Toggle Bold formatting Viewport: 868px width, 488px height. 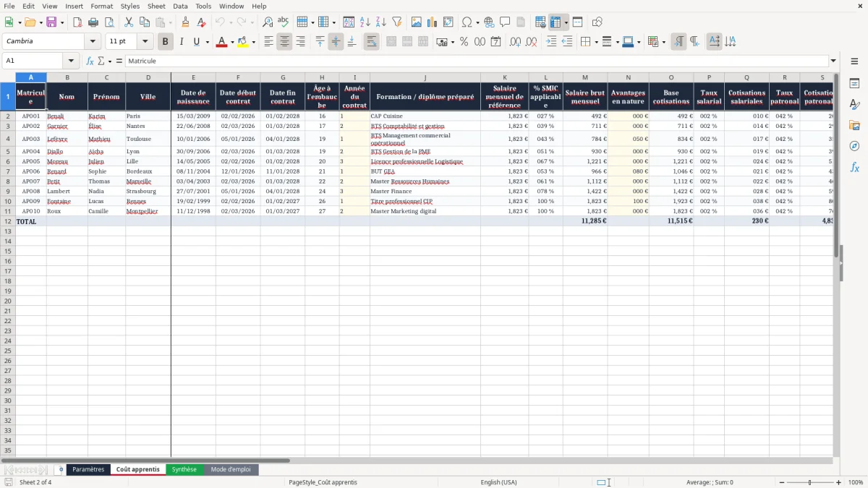pos(165,42)
